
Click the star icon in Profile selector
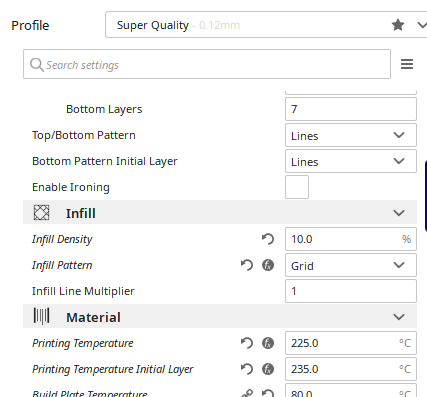pos(398,25)
